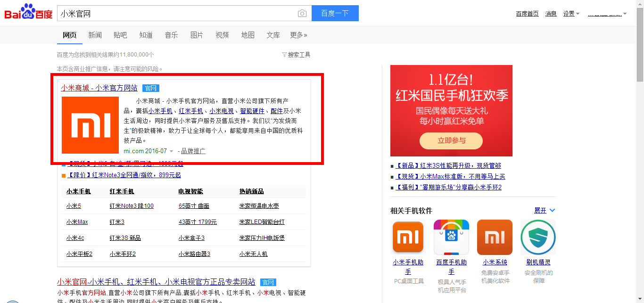Open the 米家恒温电水壶 link

click(259, 206)
